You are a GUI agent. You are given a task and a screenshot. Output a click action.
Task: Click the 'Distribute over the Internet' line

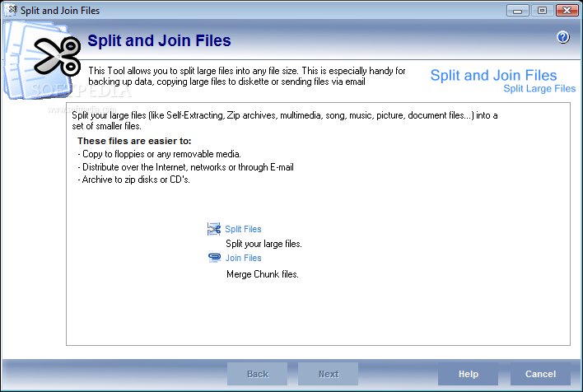(185, 167)
